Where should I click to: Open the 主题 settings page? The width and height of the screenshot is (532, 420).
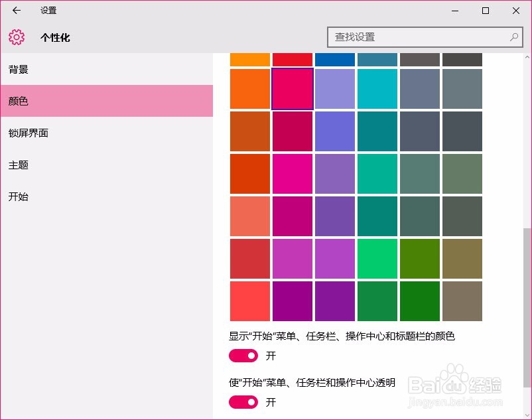click(x=107, y=165)
